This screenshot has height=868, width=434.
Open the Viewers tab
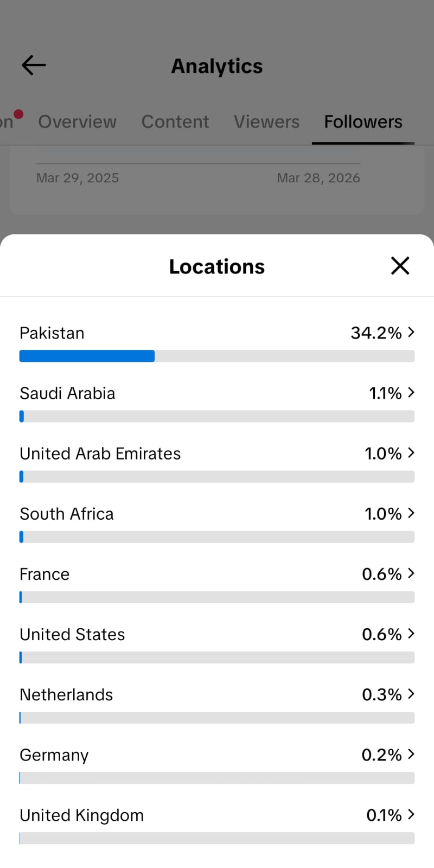266,122
